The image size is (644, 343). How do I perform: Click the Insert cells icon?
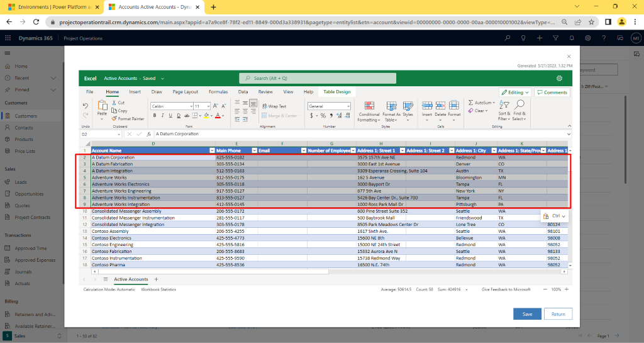tap(427, 105)
